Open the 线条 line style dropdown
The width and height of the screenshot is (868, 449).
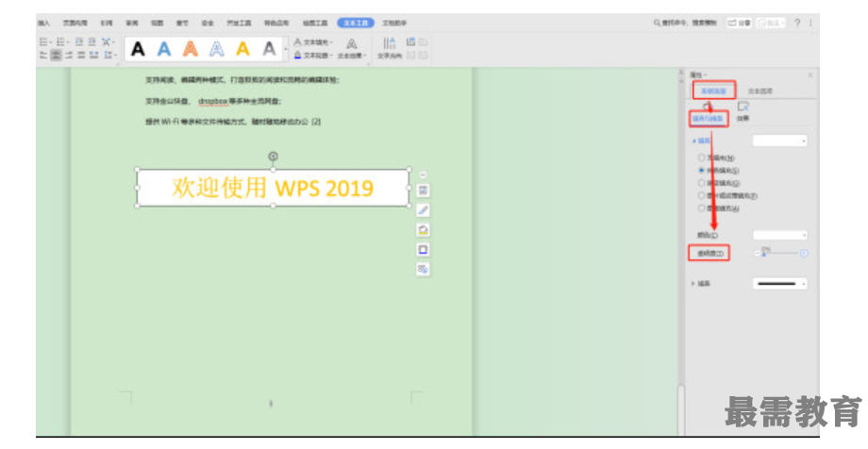(779, 284)
